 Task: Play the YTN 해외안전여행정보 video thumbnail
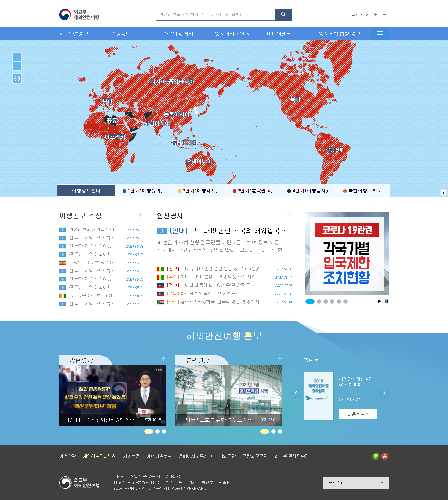pyautogui.click(x=113, y=396)
